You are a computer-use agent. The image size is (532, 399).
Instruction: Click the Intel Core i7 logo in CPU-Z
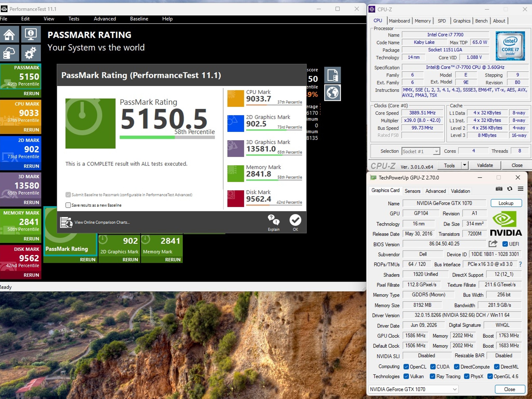pos(510,46)
